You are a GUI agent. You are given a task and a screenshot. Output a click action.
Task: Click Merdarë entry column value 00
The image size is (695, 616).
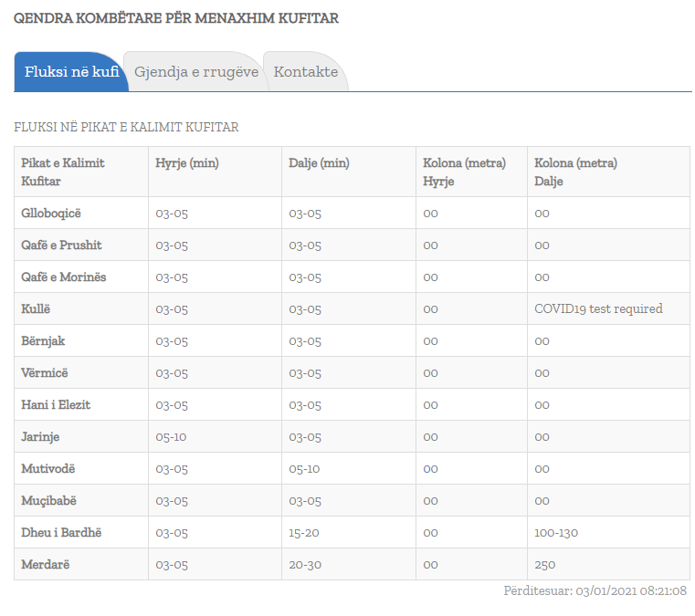(x=430, y=565)
